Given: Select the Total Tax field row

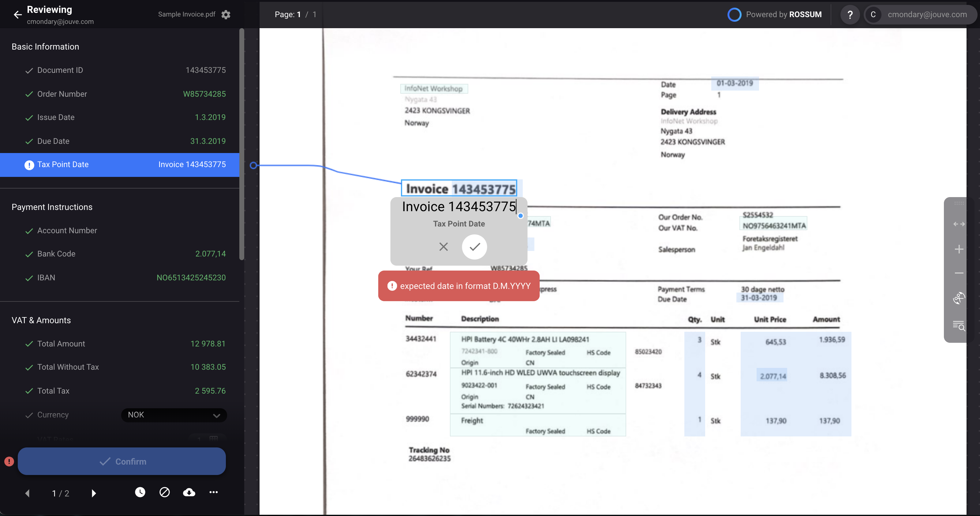Looking at the screenshot, I should coord(119,391).
